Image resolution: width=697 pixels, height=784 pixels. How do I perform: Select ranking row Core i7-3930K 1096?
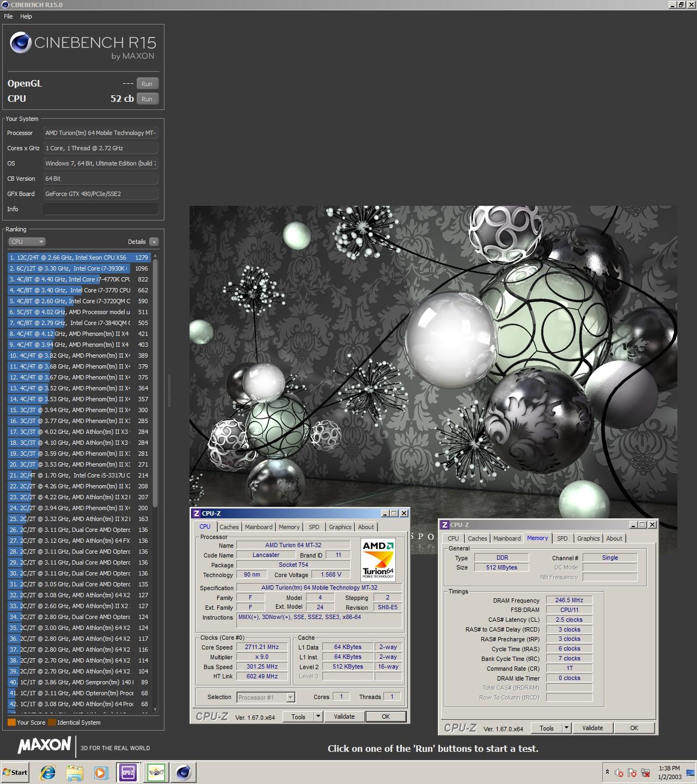click(x=79, y=268)
